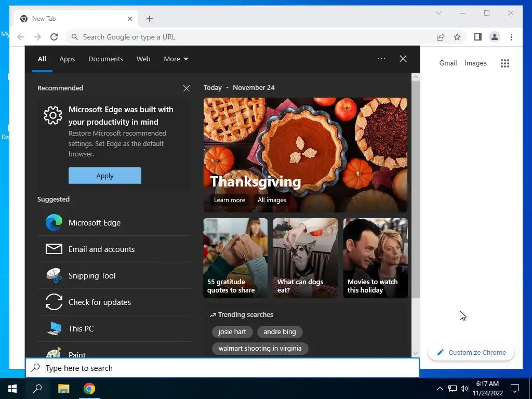Open the What can dogs eat card

coord(305,258)
